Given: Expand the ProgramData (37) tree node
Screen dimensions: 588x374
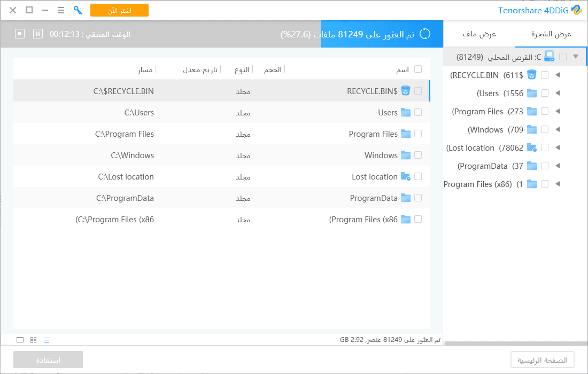Looking at the screenshot, I should click(x=558, y=166).
